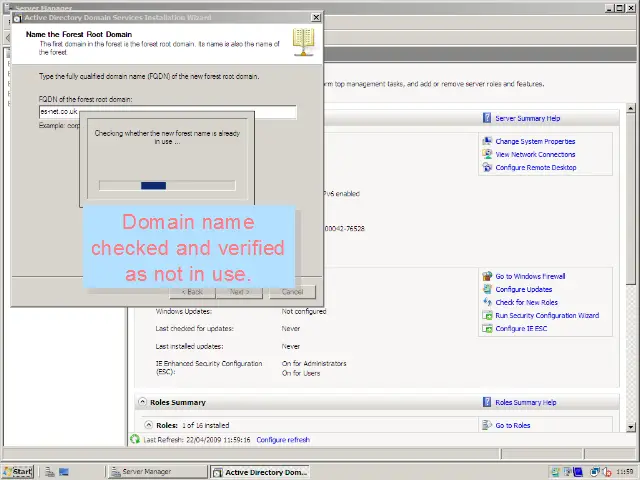Click the Configure Updates icon
Viewport: 640px width, 480px height.
[x=487, y=289]
